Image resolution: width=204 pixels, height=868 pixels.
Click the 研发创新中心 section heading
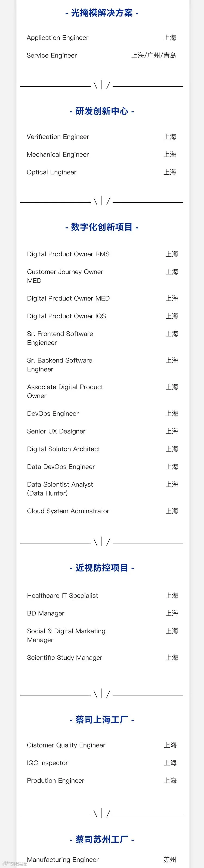102,111
